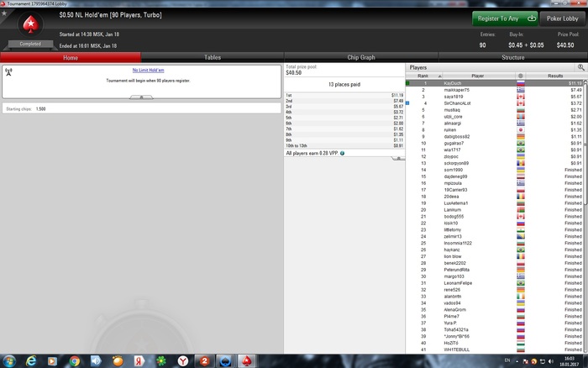Open Yandex Browser Y icon in taskbar
The image size is (588, 368).
point(183,361)
